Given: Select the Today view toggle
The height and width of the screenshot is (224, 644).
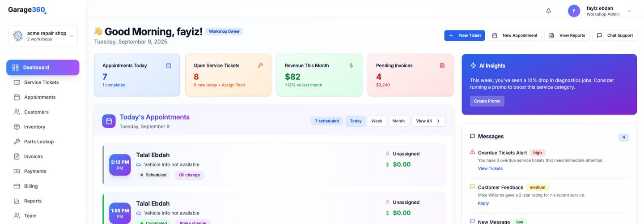Looking at the screenshot, I should (356, 121).
